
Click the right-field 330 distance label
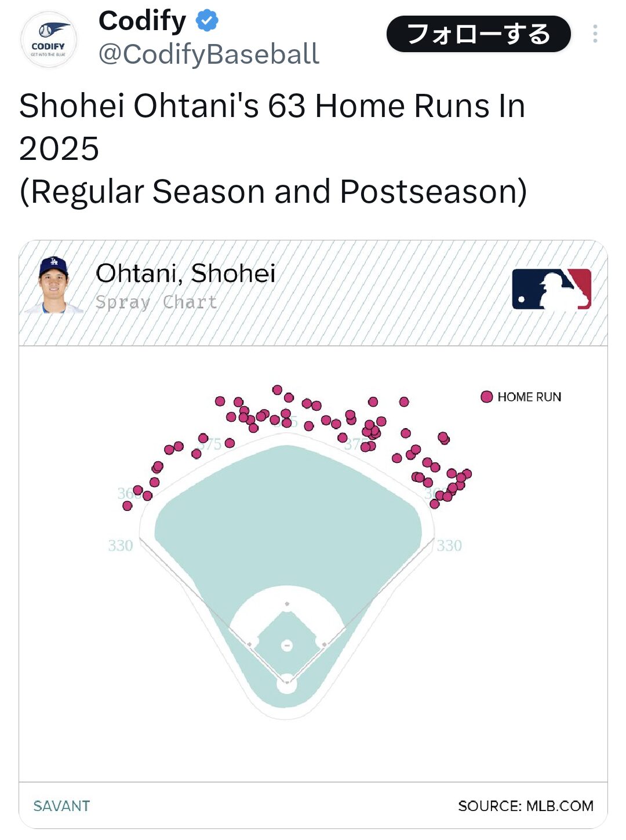(x=449, y=546)
